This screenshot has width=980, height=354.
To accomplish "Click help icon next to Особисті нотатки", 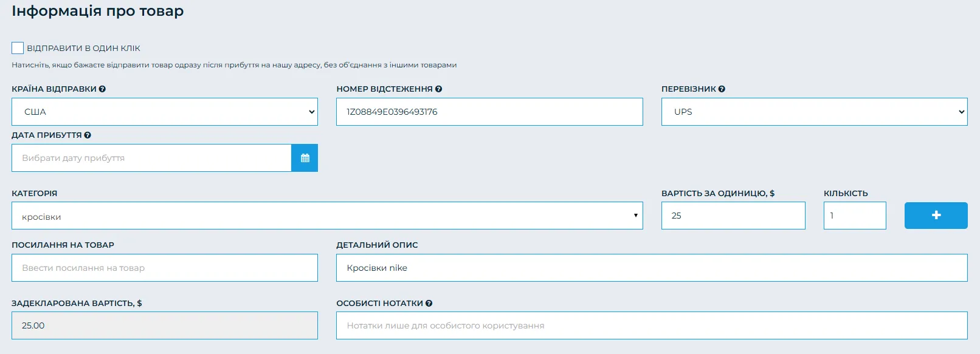I will pos(429,304).
